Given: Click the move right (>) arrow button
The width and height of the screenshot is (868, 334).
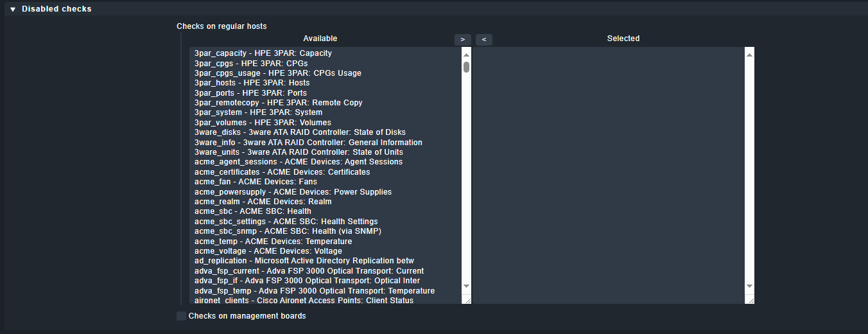Looking at the screenshot, I should click(x=462, y=40).
